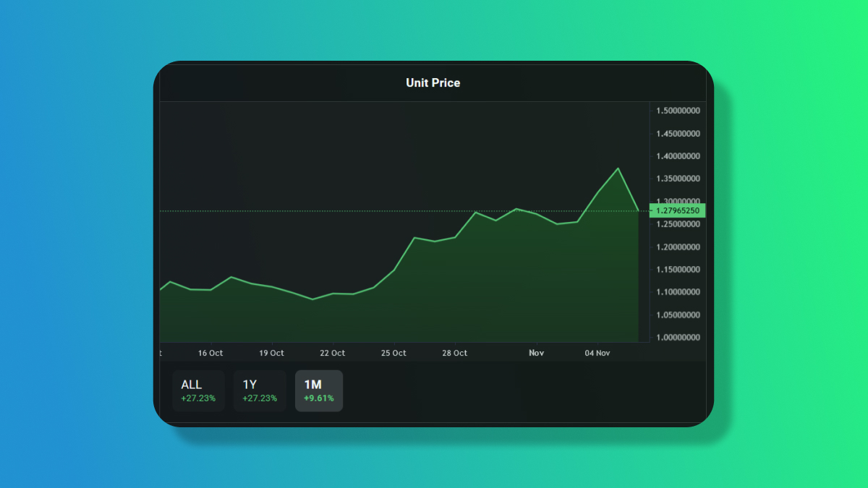
Task: Click the 04 Nov axis label
Action: pos(596,353)
